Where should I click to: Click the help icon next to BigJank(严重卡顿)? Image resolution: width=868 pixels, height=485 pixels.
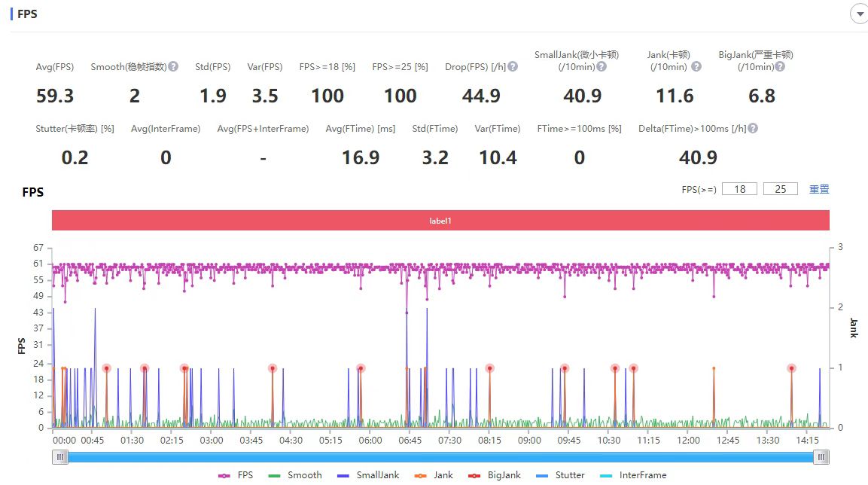tap(779, 66)
